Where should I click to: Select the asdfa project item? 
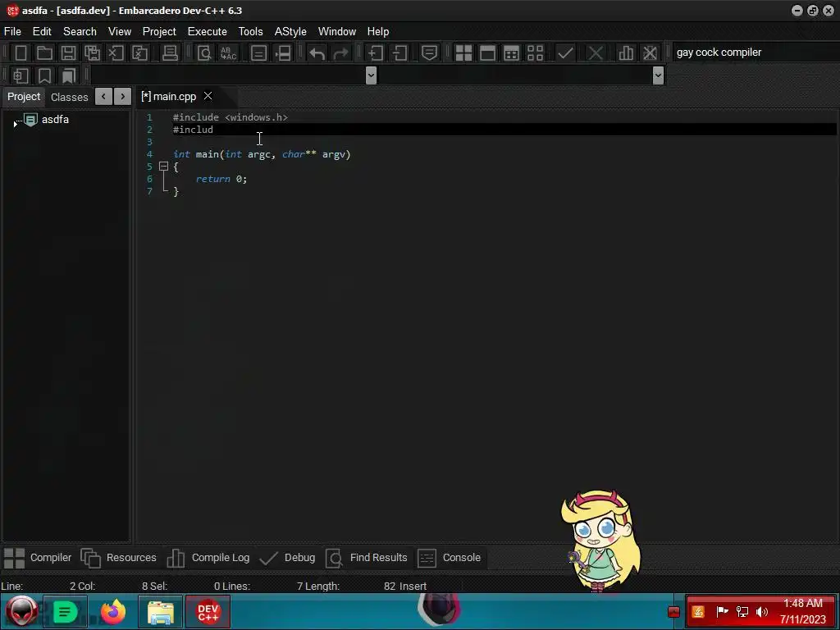tap(55, 120)
